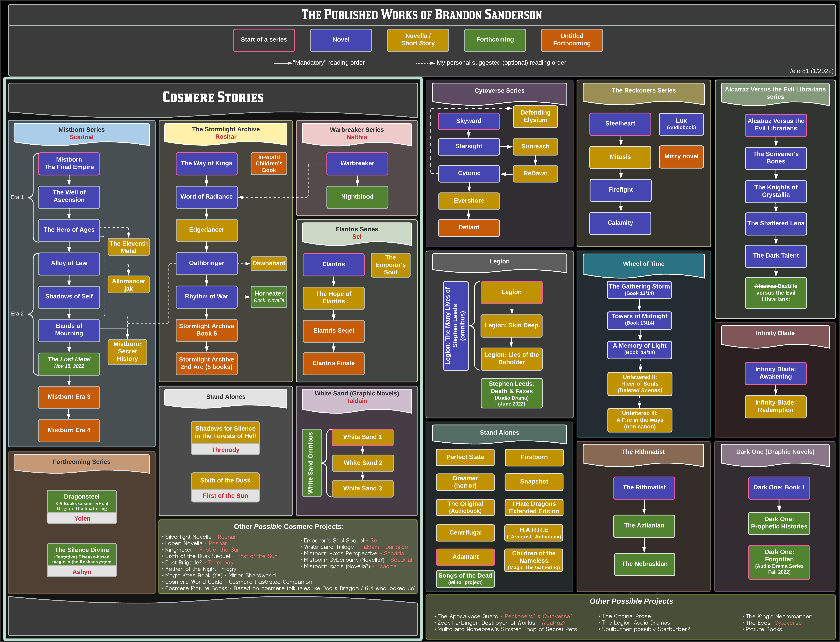Screen dimensions: 840x642
Task: Click 'The Gathering Storm' Wheel of Time box
Action: [x=639, y=290]
